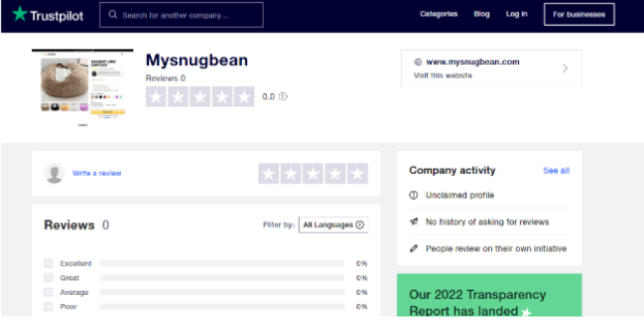Click the Excellent 0% value

361,263
